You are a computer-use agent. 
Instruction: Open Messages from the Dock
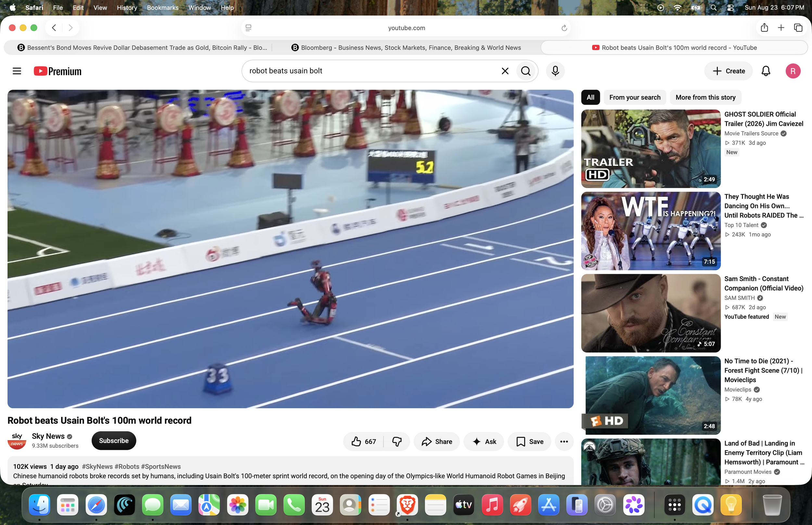point(153,505)
